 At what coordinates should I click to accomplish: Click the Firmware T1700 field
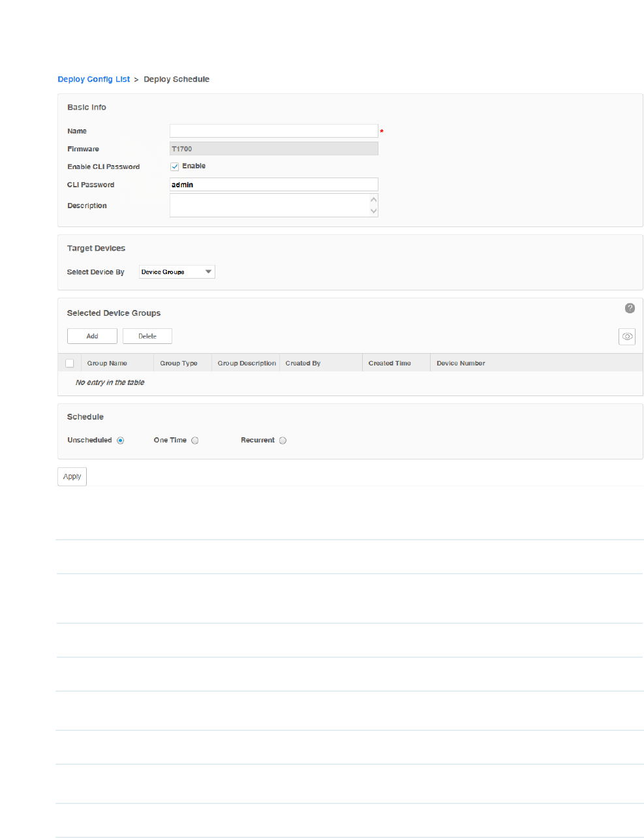click(x=274, y=149)
